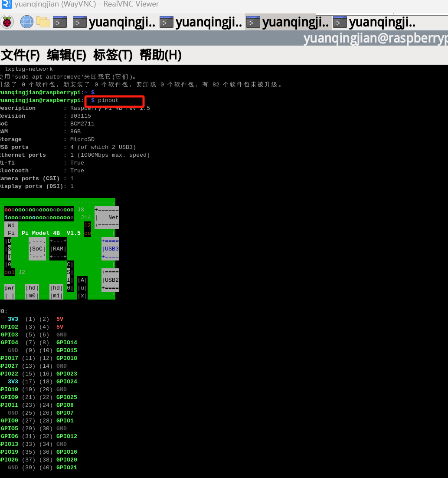
Task: Click the Revision value d03115
Action: [x=80, y=116]
